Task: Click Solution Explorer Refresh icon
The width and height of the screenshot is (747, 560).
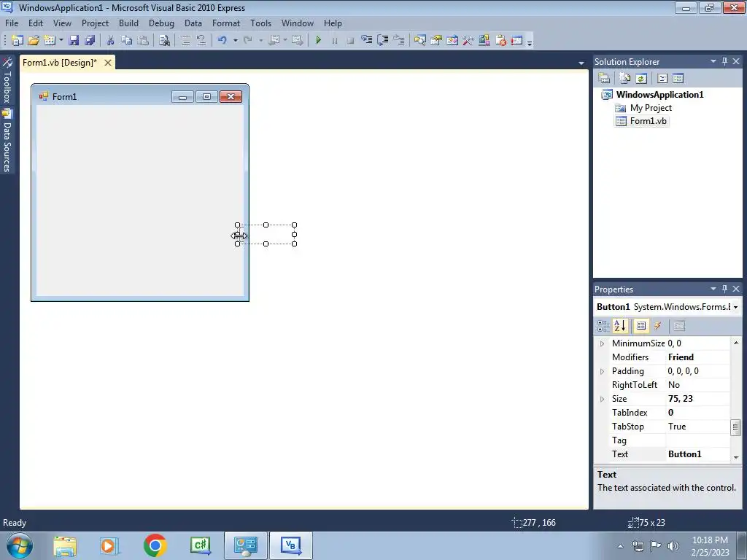Action: coord(641,78)
